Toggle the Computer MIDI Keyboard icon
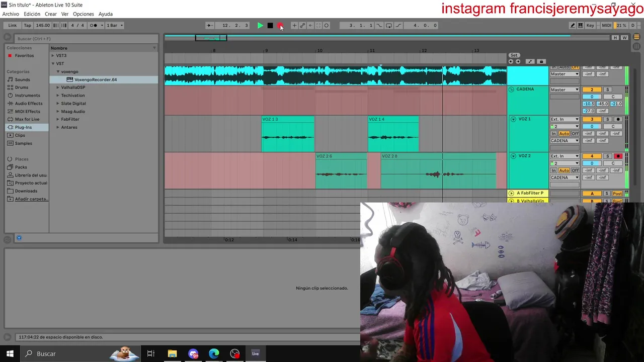Viewport: 644px width, 362px height. (x=581, y=26)
